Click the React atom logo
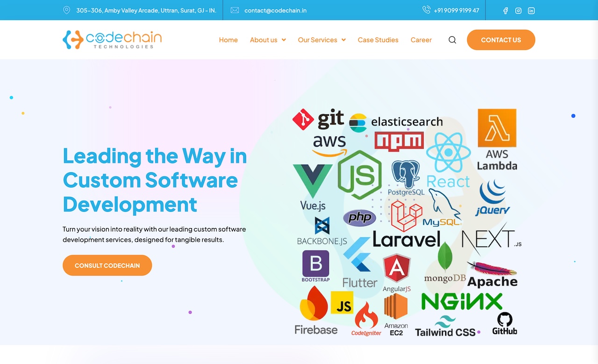Screen dimensions: 598x364 tap(448, 160)
